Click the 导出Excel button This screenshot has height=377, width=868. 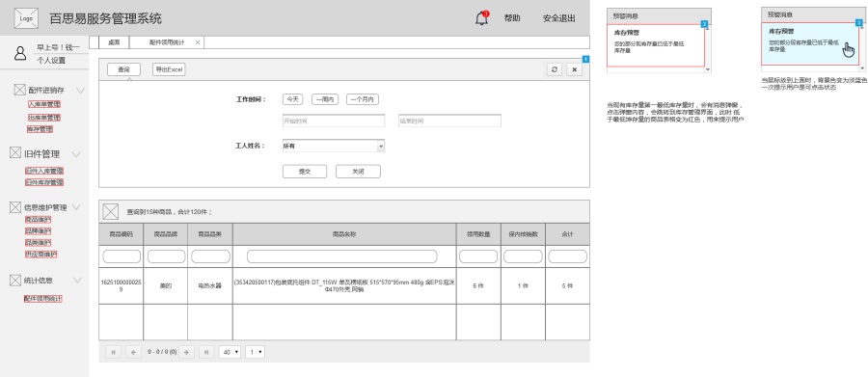tap(169, 69)
